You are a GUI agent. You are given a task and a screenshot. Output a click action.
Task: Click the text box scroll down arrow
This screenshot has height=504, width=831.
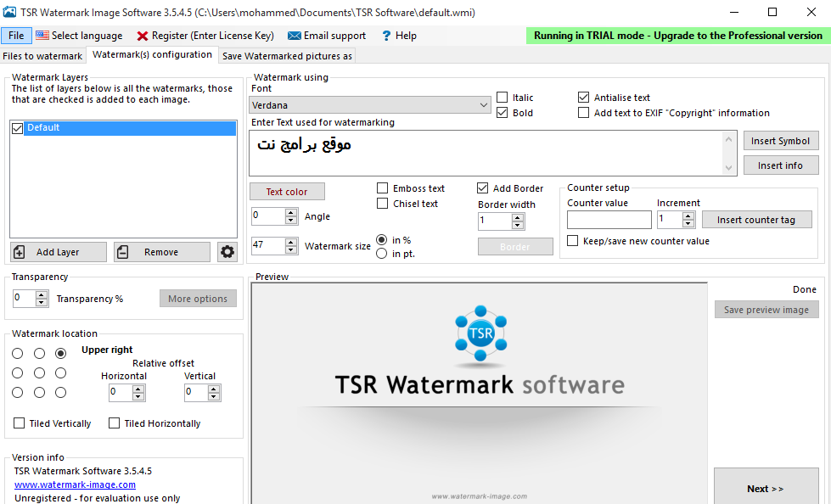pyautogui.click(x=728, y=167)
